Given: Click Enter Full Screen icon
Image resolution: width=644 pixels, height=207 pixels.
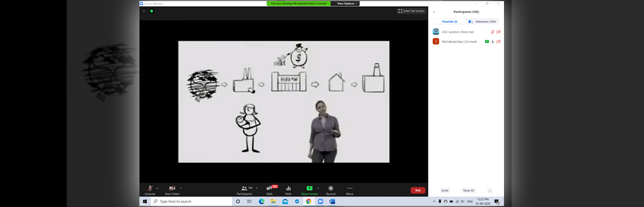Looking at the screenshot, I should (411, 11).
